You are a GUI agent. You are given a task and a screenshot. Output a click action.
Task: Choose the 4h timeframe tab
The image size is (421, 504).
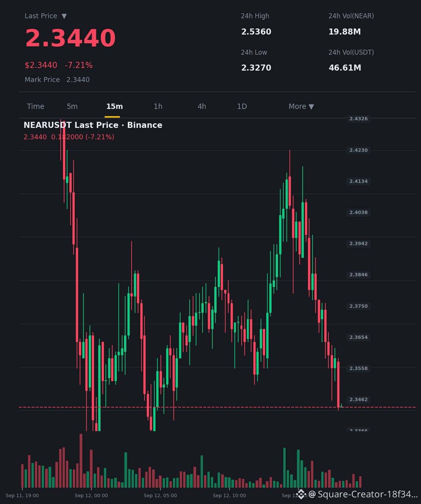[202, 107]
